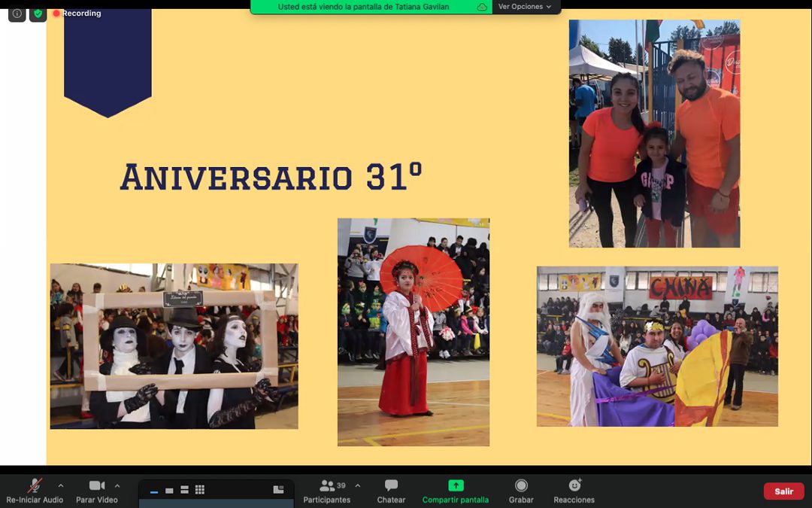The width and height of the screenshot is (812, 508).
Task: Open the Ver Opciones dropdown
Action: coord(525,7)
